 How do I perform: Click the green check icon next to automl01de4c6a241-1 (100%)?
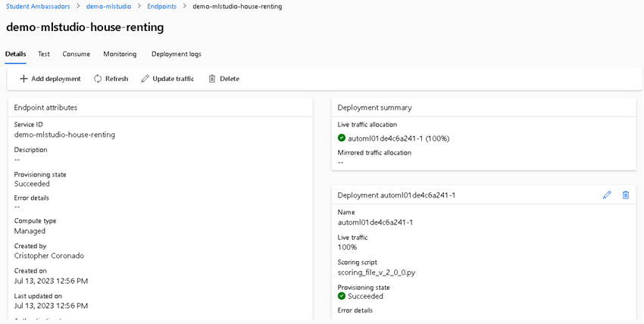pos(341,139)
